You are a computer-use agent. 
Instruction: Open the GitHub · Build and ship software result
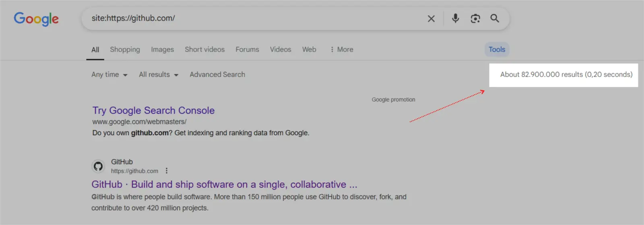pos(224,184)
